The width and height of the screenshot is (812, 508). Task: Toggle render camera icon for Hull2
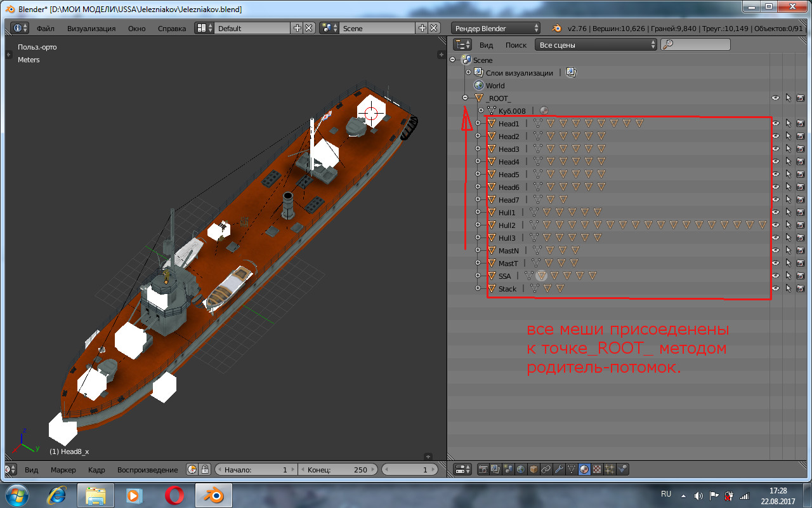point(800,225)
